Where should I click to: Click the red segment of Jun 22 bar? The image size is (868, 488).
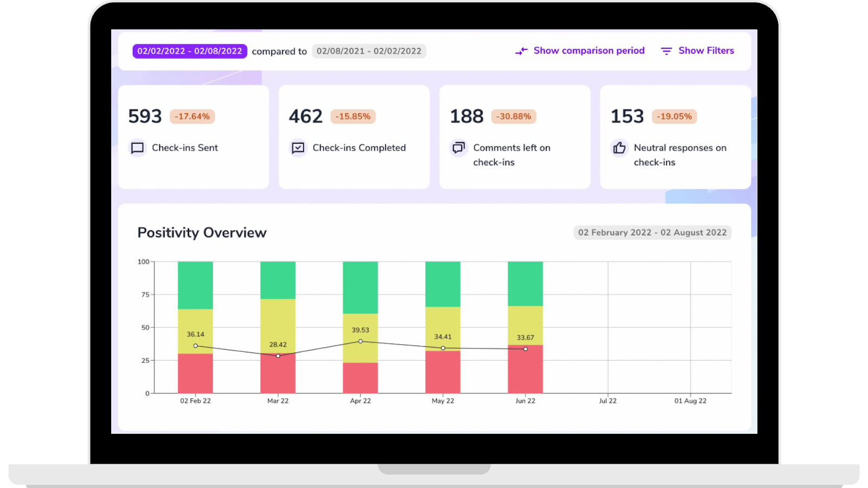tap(525, 369)
